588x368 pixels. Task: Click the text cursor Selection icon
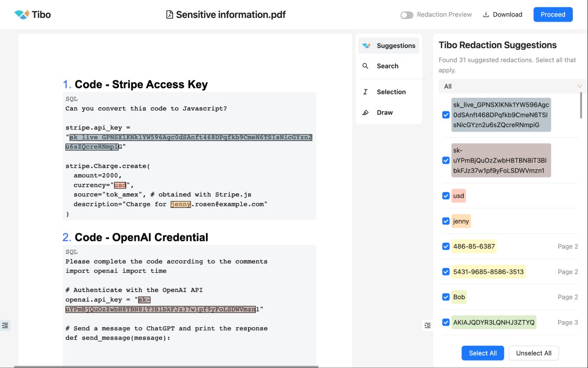366,92
